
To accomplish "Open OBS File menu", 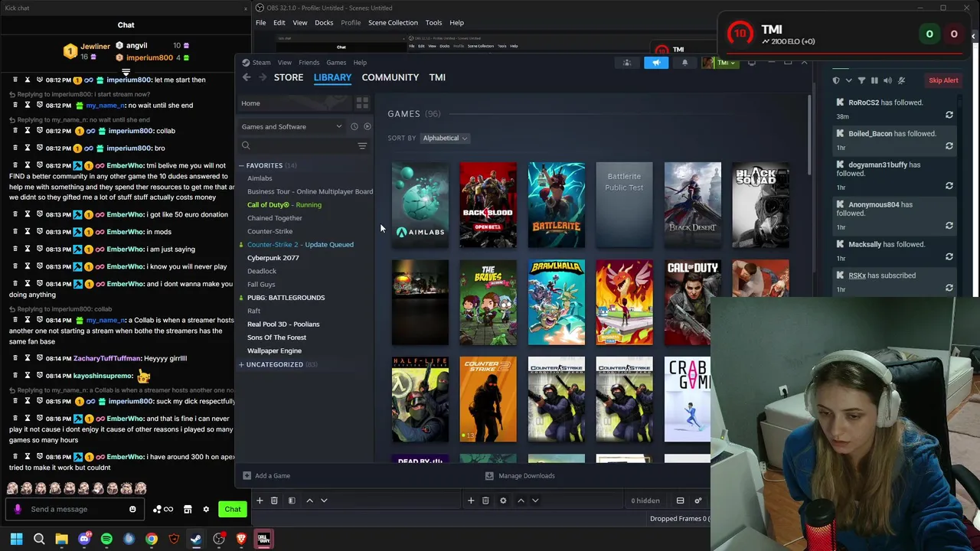I will click(261, 23).
